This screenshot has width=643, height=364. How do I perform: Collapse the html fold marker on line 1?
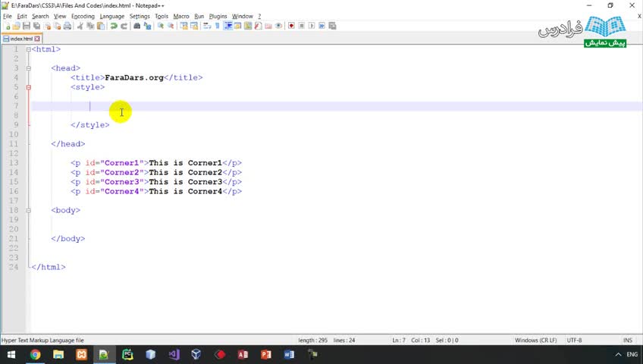pos(28,49)
